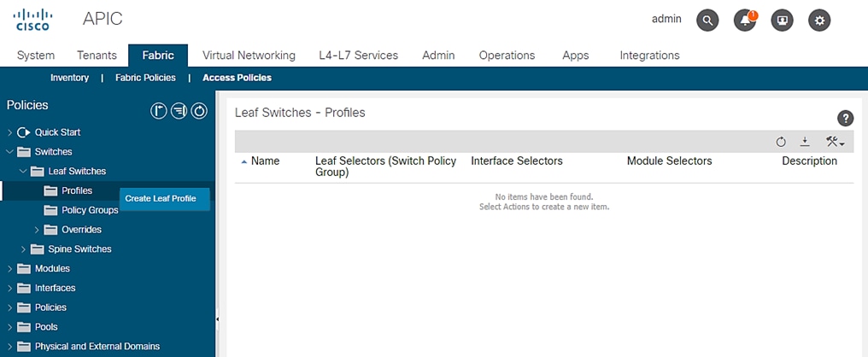Open the notifications bell icon
Viewport: 868px width, 357px height.
(745, 20)
